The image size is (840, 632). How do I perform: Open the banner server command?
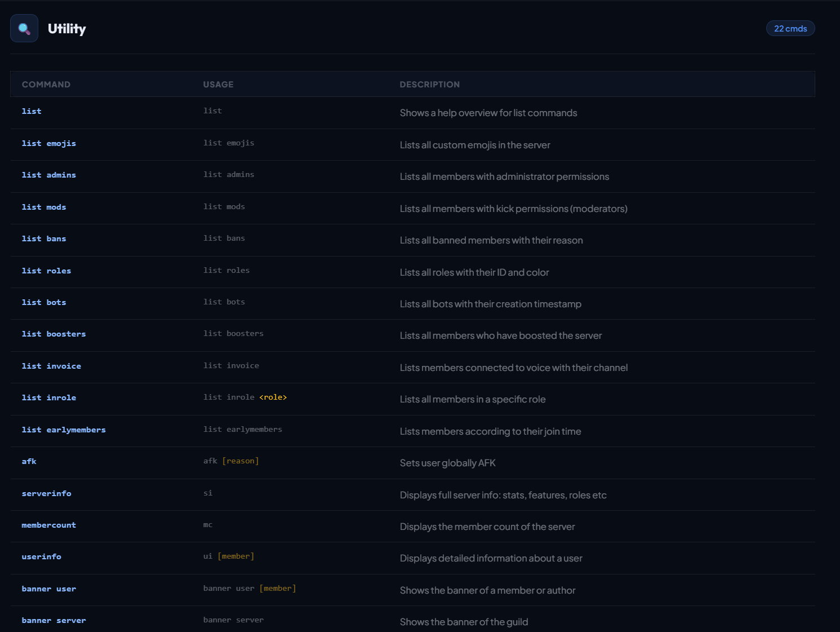54,621
